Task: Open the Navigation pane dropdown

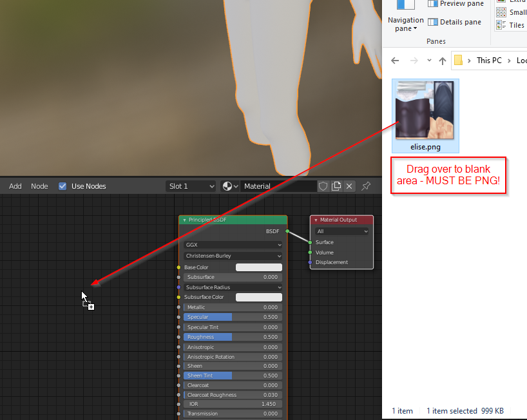Action: click(406, 24)
